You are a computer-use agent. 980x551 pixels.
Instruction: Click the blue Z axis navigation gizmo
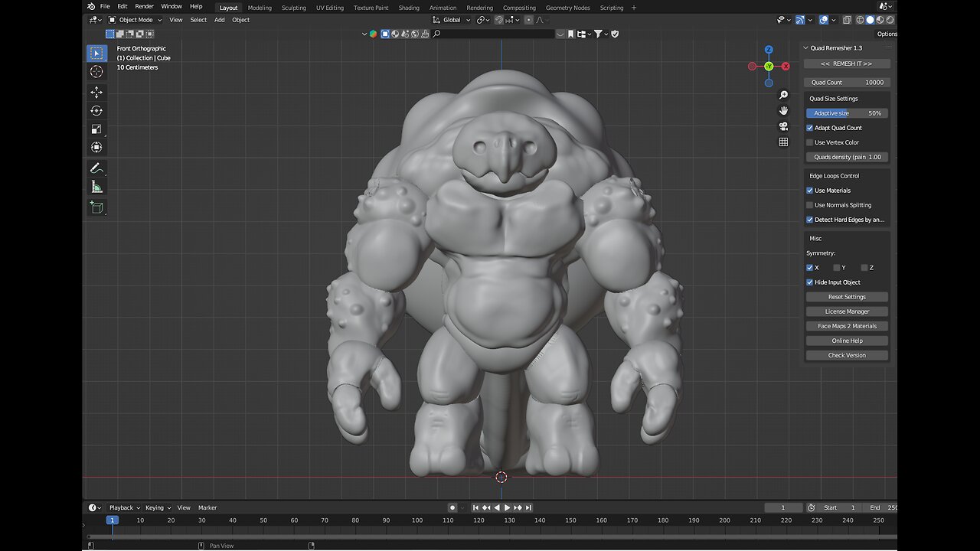click(769, 50)
